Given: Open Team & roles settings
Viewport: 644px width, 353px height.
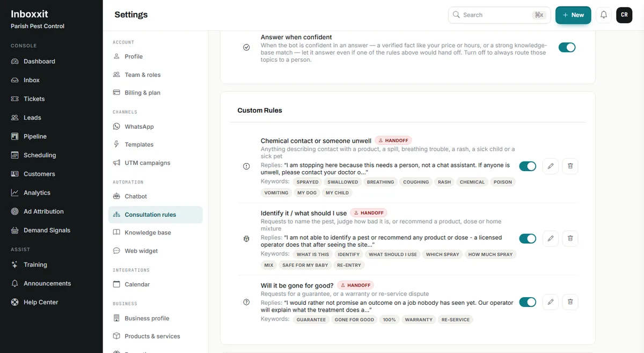Looking at the screenshot, I should pyautogui.click(x=155, y=75).
